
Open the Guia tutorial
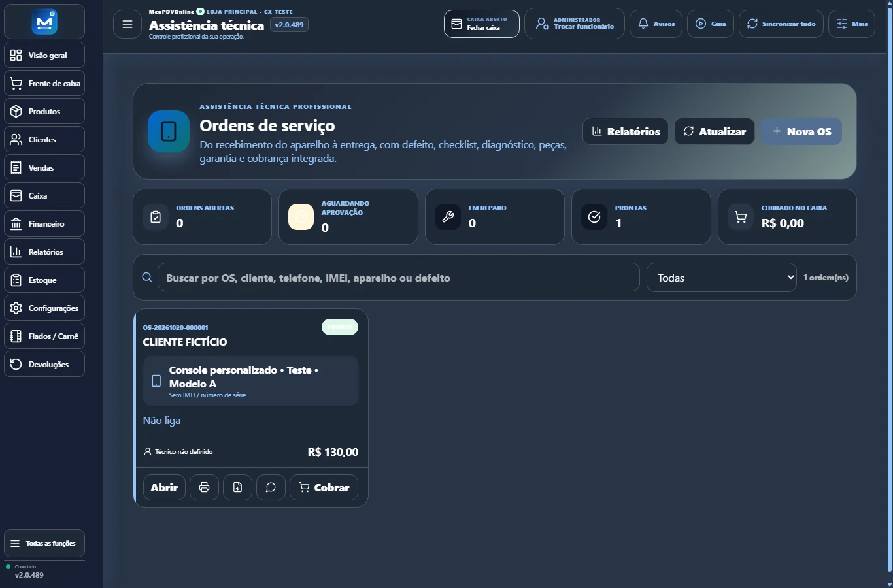(x=711, y=24)
